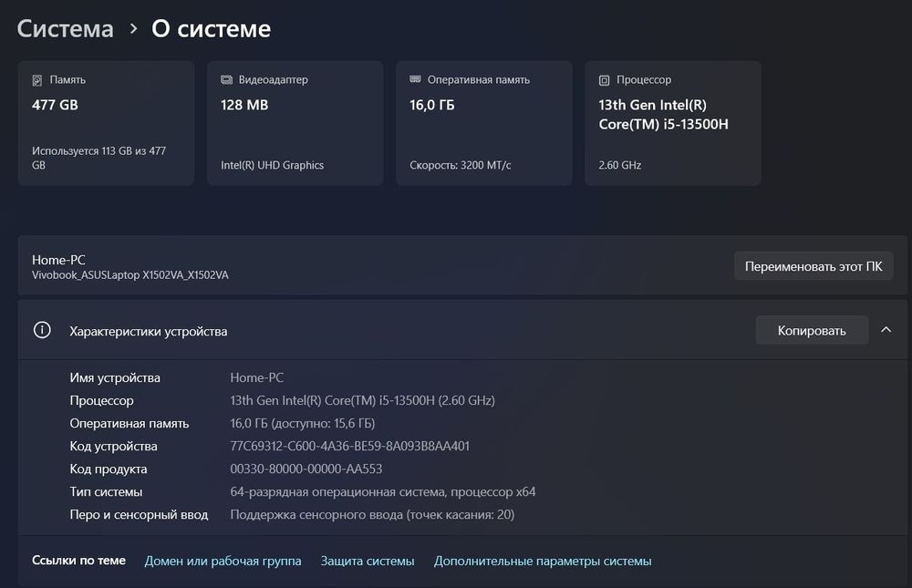
Task: Click the Характеристики устройства heading
Action: tap(149, 331)
